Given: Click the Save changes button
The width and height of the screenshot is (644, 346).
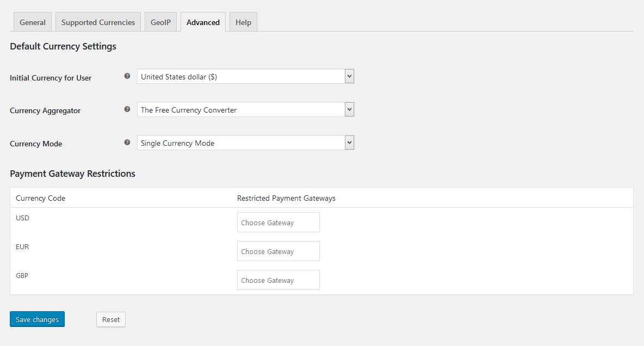Looking at the screenshot, I should [x=37, y=319].
